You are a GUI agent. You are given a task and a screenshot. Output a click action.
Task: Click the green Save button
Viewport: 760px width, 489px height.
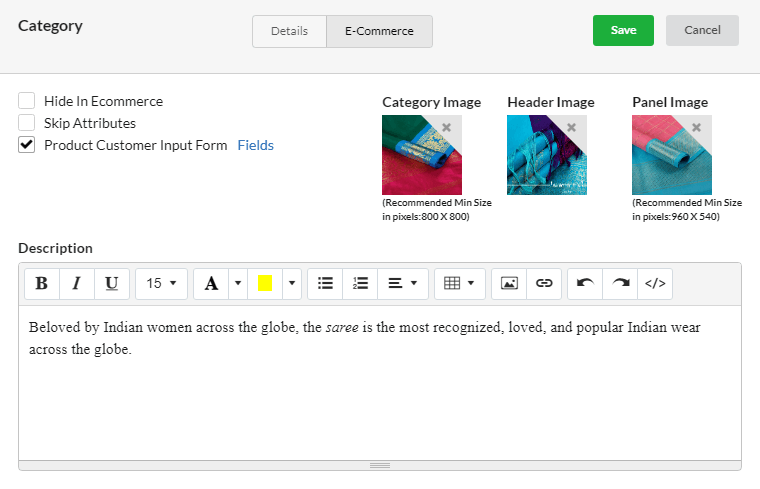(x=623, y=31)
